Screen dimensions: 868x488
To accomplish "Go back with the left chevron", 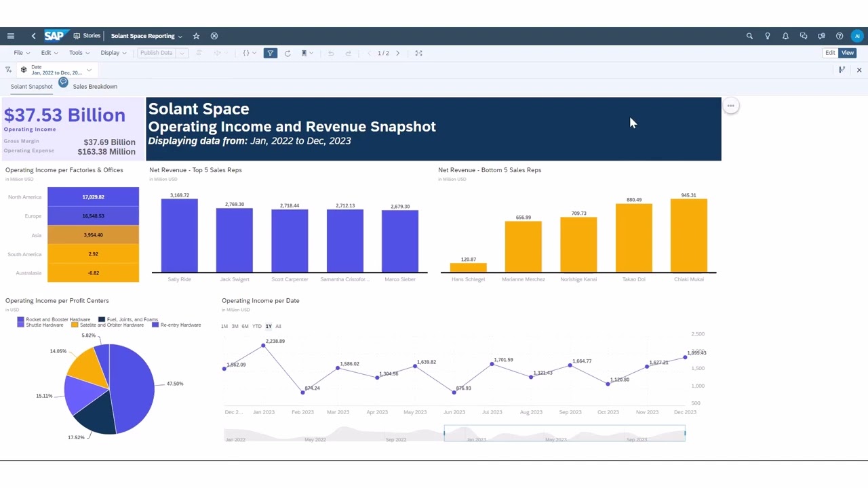I will [33, 36].
